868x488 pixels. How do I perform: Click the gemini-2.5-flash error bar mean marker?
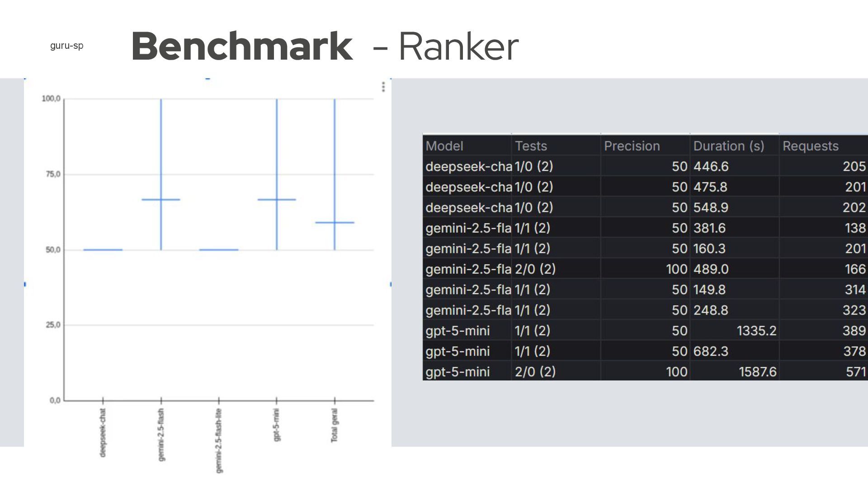tap(161, 199)
